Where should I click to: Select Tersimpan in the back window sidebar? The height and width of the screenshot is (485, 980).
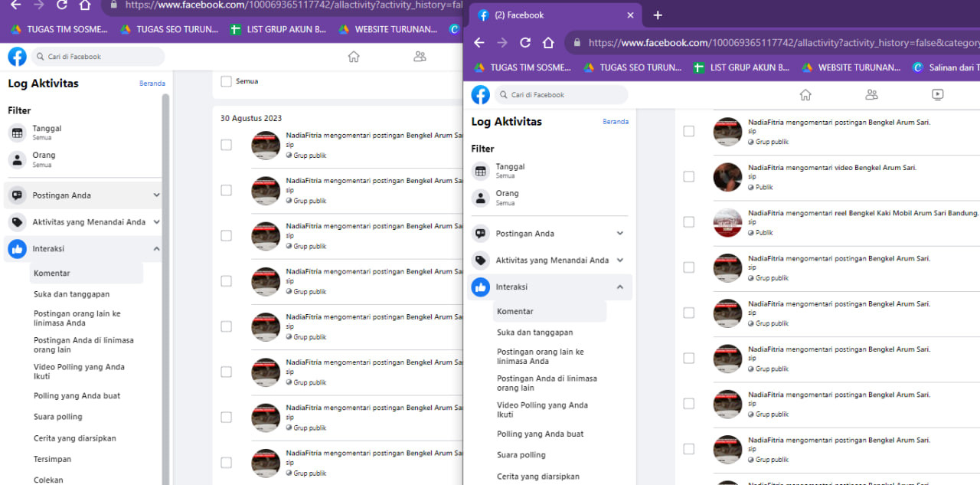pyautogui.click(x=52, y=460)
